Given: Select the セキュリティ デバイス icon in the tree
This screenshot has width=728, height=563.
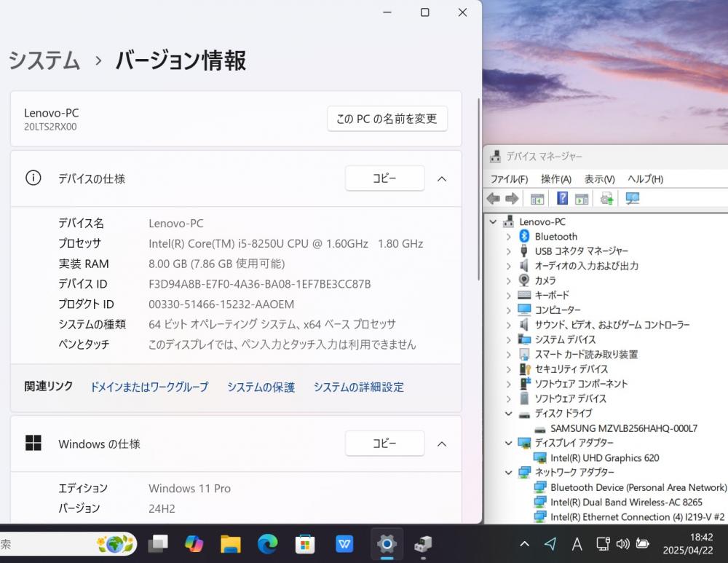Looking at the screenshot, I should coord(525,369).
